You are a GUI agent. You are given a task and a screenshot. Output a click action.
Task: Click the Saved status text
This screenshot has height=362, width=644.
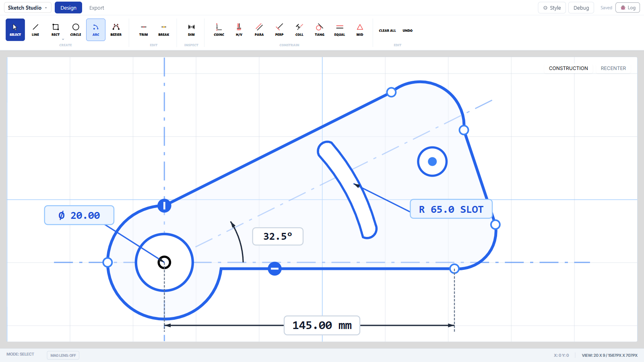(606, 8)
